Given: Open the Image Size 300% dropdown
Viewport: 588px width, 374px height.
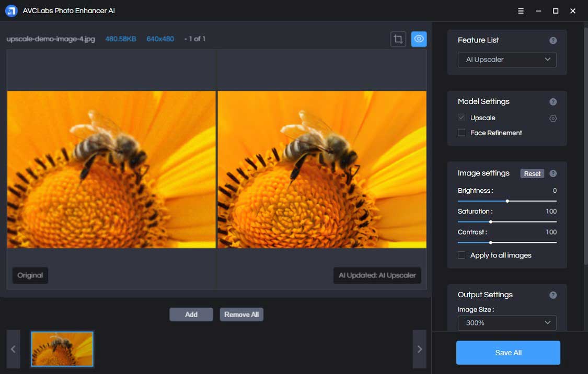Looking at the screenshot, I should pos(507,323).
